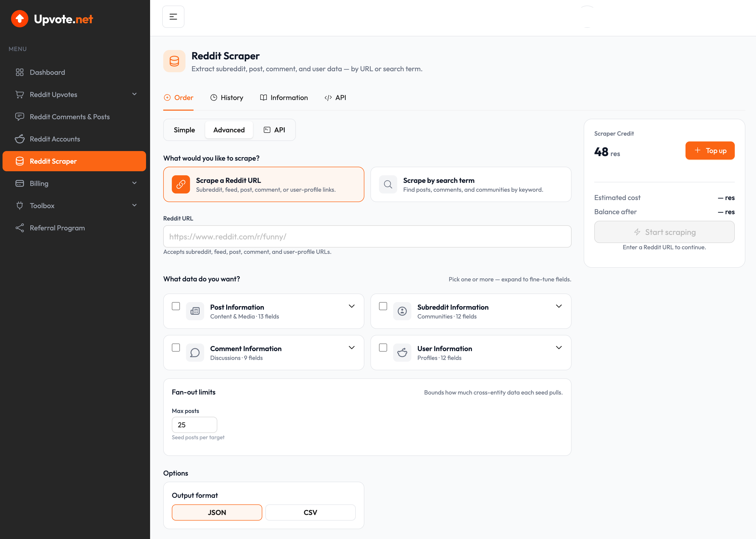This screenshot has height=539, width=756.
Task: Expand Subreddit Information fields chevron
Action: click(x=559, y=306)
